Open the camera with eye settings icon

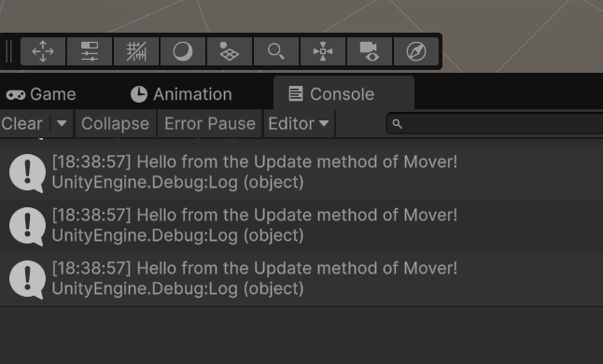click(370, 51)
